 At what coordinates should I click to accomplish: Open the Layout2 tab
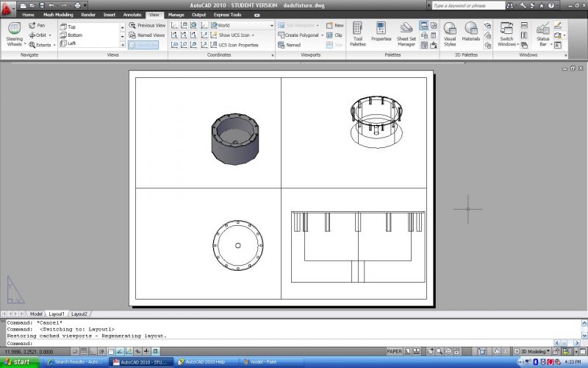79,314
